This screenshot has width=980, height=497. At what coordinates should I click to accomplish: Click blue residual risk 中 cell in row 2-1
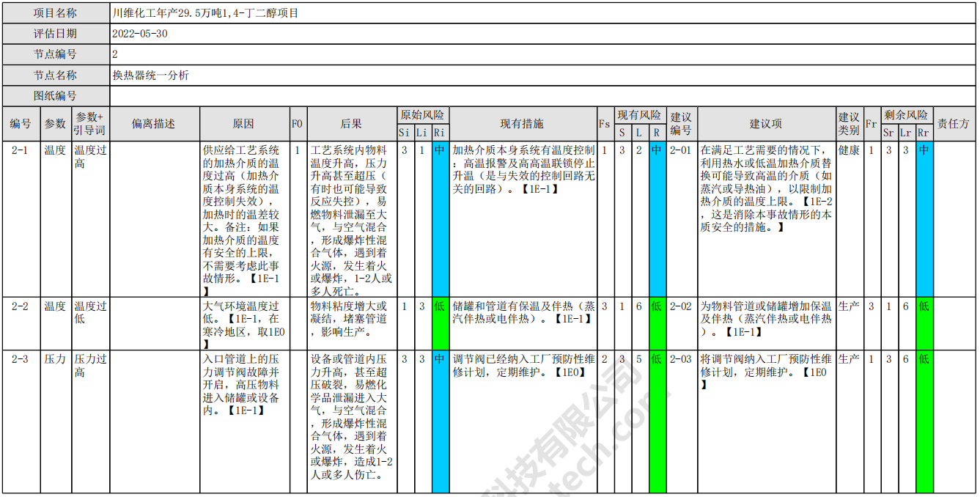924,219
